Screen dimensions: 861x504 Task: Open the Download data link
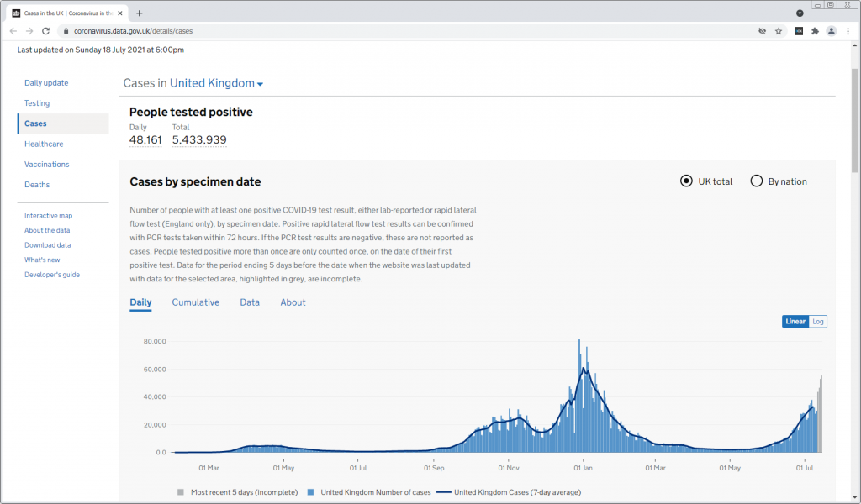48,245
